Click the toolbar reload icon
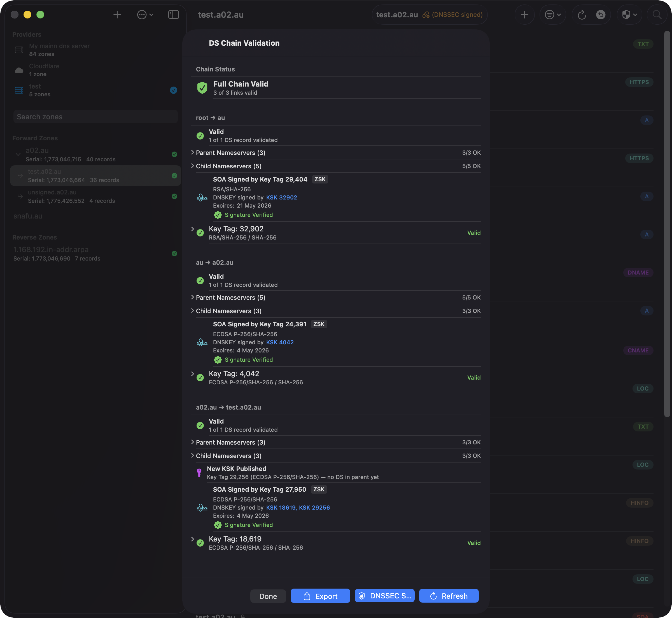672x618 pixels. point(582,15)
